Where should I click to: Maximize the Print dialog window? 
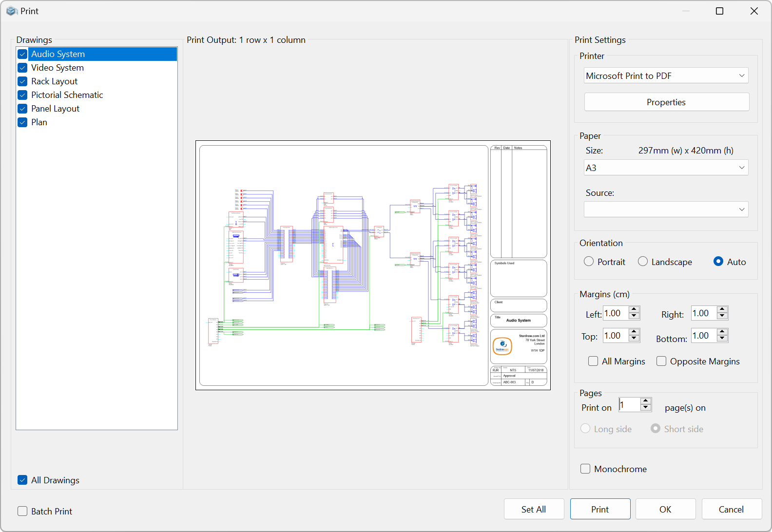(719, 11)
